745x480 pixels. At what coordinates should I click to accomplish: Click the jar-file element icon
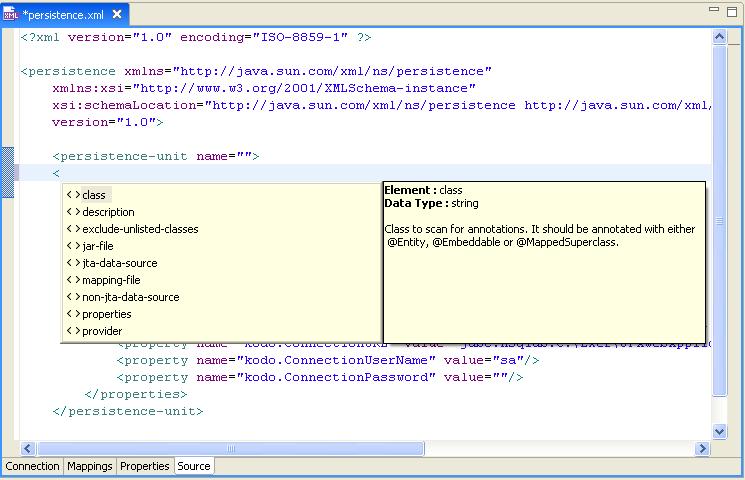point(73,246)
